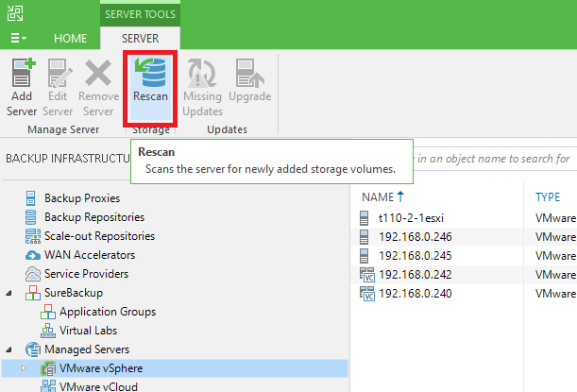Click the search field for object names
Image resolution: width=577 pixels, height=392 pixels.
click(495, 159)
